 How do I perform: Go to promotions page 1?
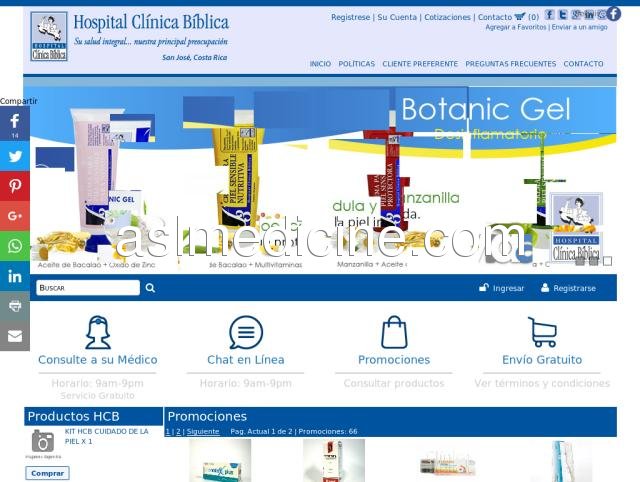click(168, 431)
